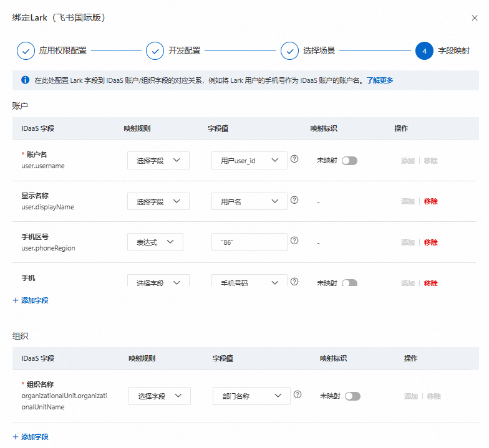
Task: Click user.username field text
Action: [43, 166]
